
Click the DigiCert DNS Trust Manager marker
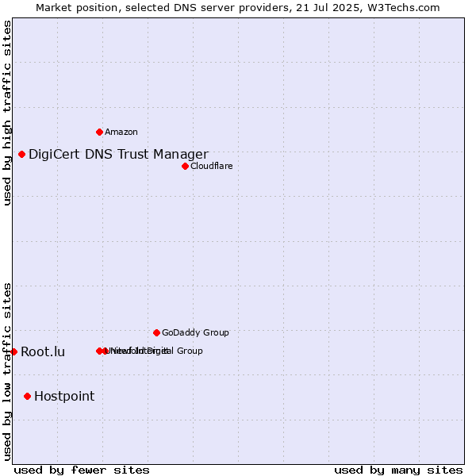point(21,155)
